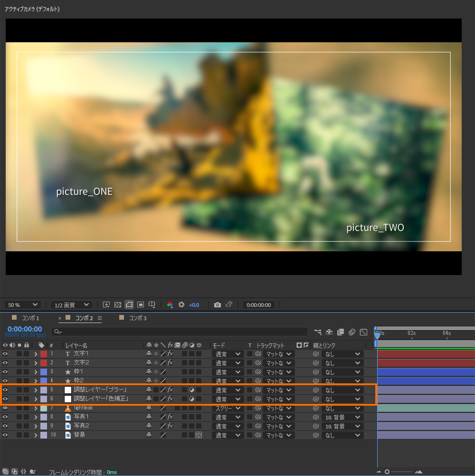Open the 1/2画質 resolution dropdown
Image resolution: width=475 pixels, height=476 pixels.
pos(71,305)
